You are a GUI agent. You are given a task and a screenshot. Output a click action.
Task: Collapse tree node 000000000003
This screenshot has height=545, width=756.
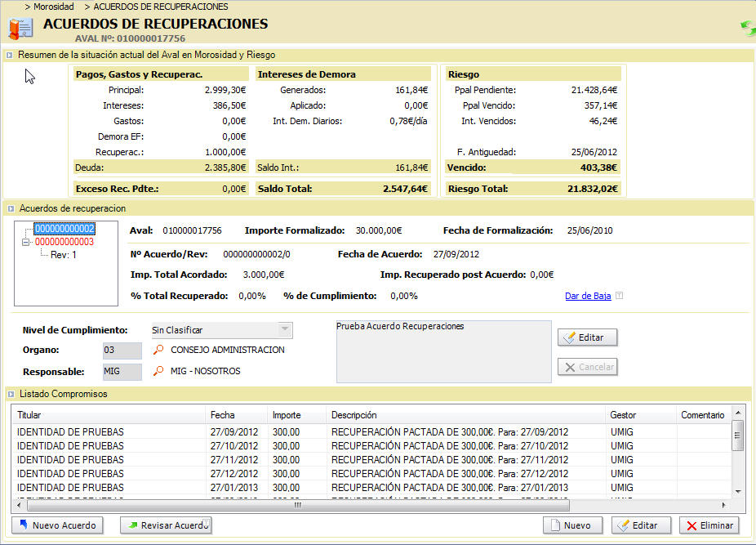point(26,243)
